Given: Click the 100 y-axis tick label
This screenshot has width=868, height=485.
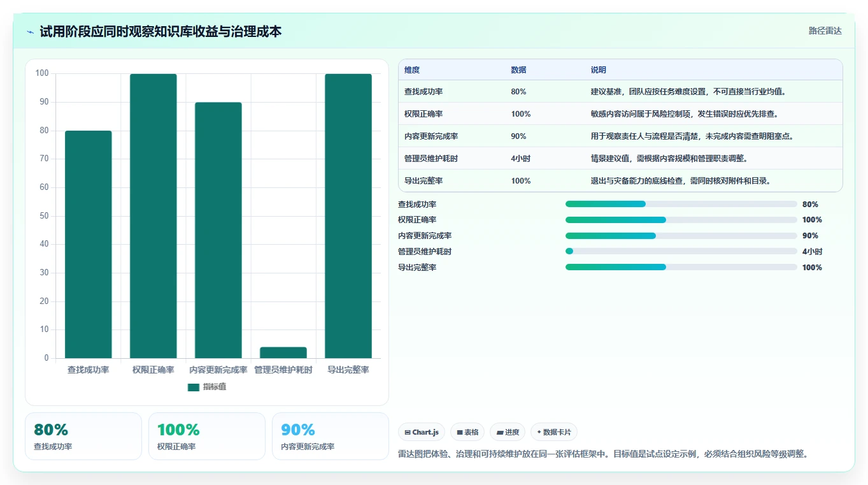Looking at the screenshot, I should pyautogui.click(x=42, y=74).
